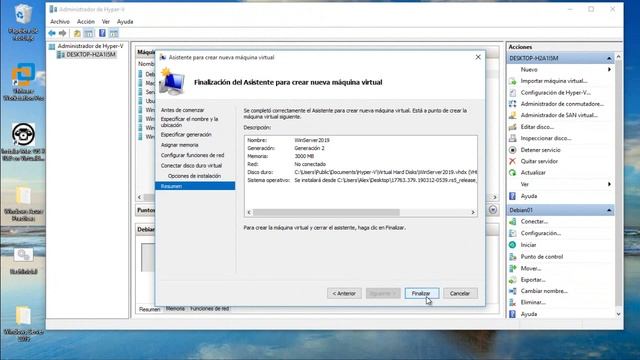640x360 pixels.
Task: Click the Iniciar power icon
Action: tap(513, 245)
